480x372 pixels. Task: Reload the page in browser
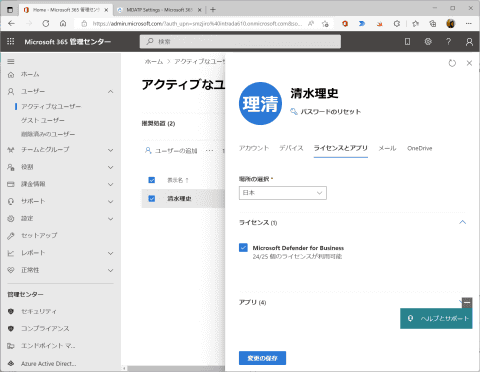click(46, 23)
